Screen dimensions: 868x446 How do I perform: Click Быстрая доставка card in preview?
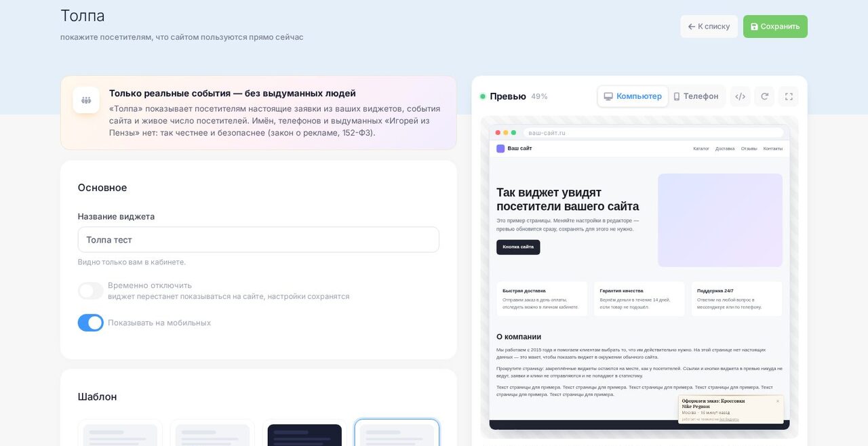(542, 299)
